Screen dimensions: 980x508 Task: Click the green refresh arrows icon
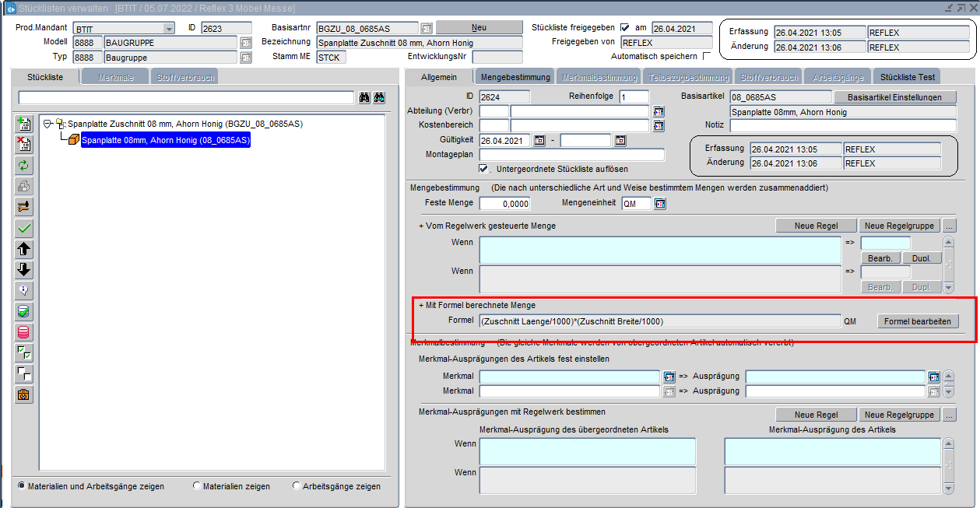[24, 165]
